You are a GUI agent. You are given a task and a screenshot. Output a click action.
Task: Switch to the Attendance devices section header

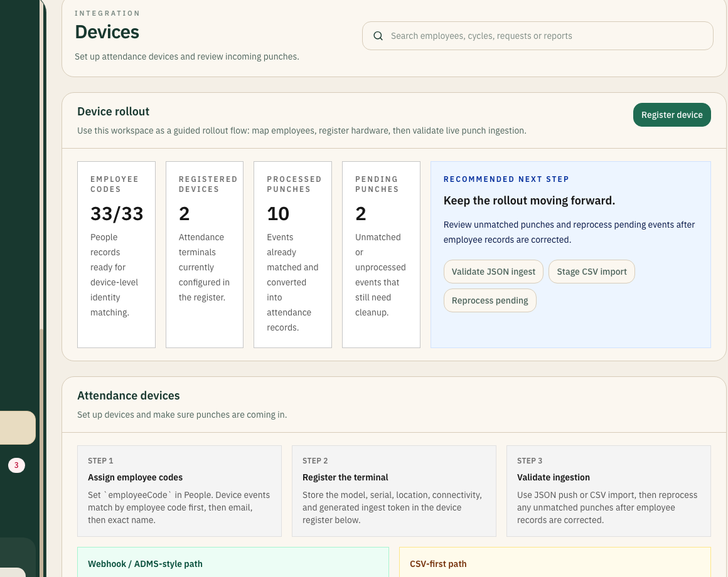(128, 396)
